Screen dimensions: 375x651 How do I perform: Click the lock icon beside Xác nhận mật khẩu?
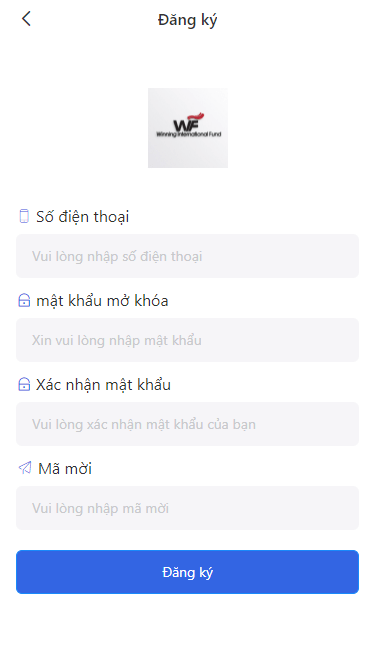tap(24, 384)
